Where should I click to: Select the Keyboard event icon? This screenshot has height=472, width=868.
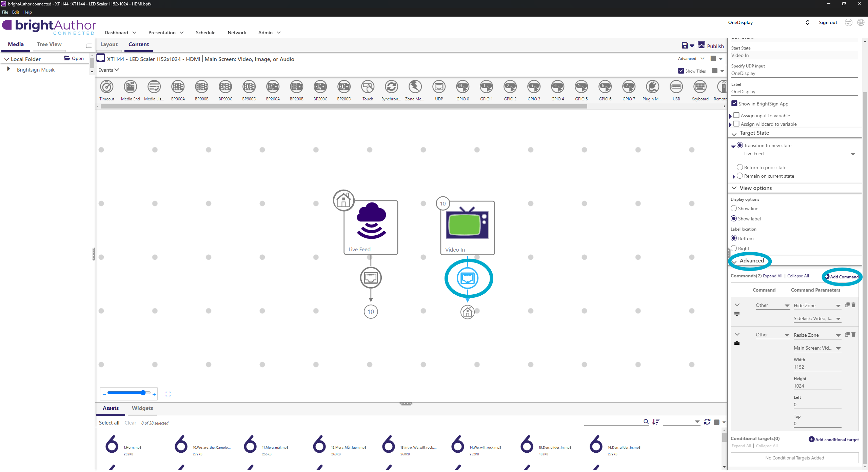click(x=700, y=87)
